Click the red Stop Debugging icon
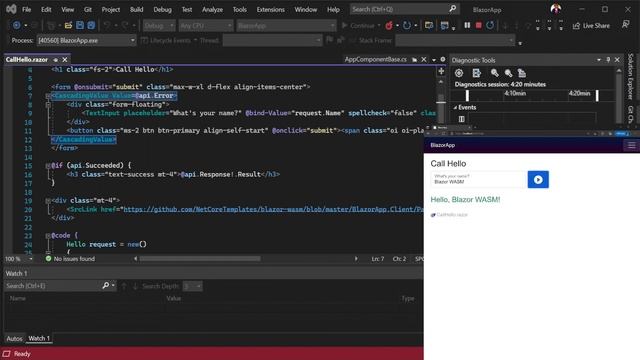 pyautogui.click(x=478, y=25)
